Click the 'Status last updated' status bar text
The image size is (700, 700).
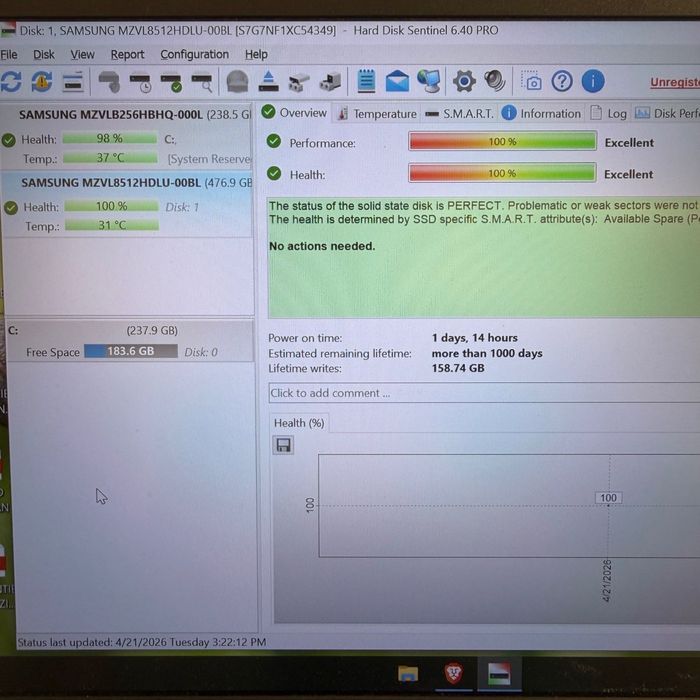[x=142, y=642]
